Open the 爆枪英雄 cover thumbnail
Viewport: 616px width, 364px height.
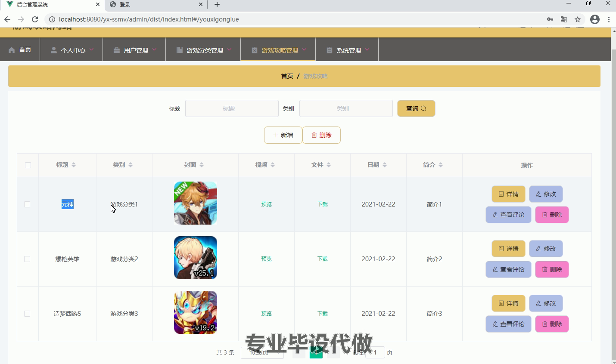pos(196,258)
